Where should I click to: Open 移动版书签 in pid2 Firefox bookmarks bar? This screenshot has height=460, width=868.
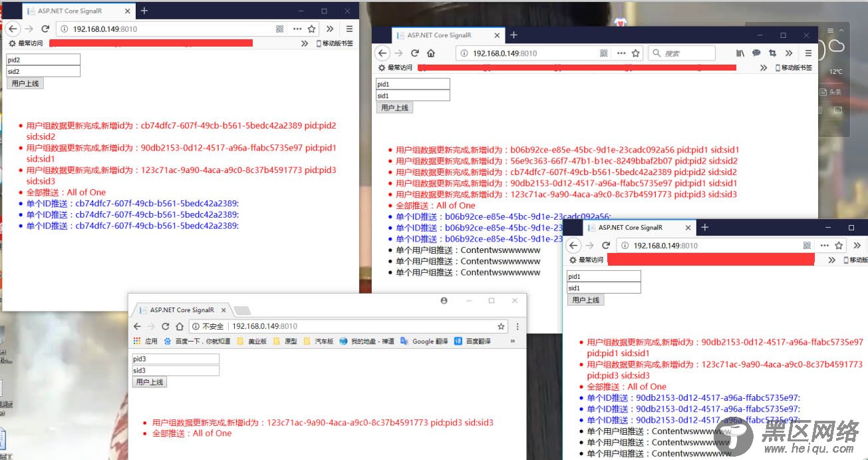[335, 43]
